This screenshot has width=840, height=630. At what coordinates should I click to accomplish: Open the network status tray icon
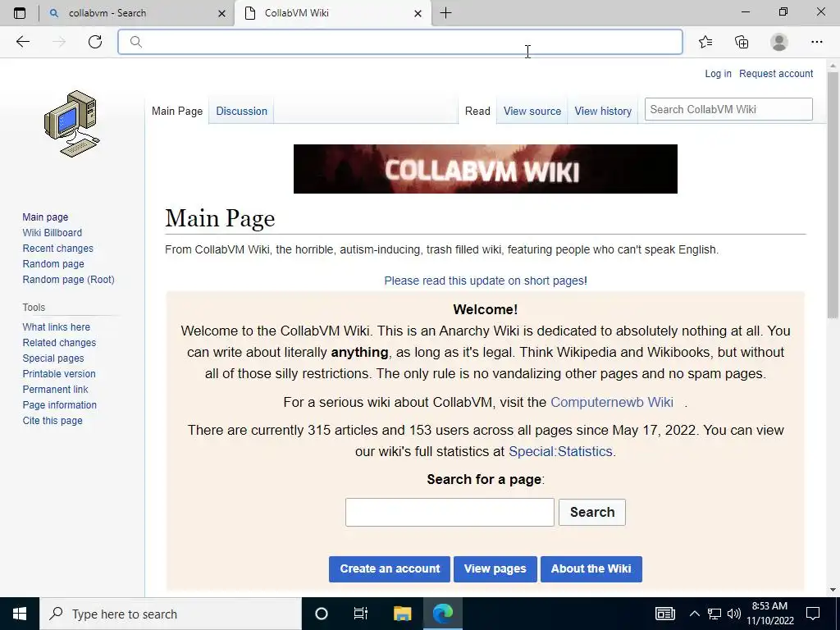coord(714,614)
